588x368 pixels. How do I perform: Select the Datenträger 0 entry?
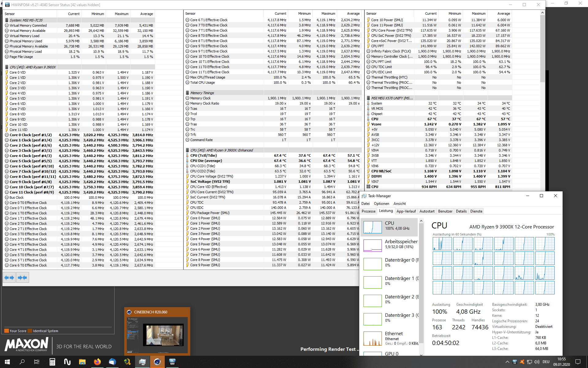coord(390,264)
